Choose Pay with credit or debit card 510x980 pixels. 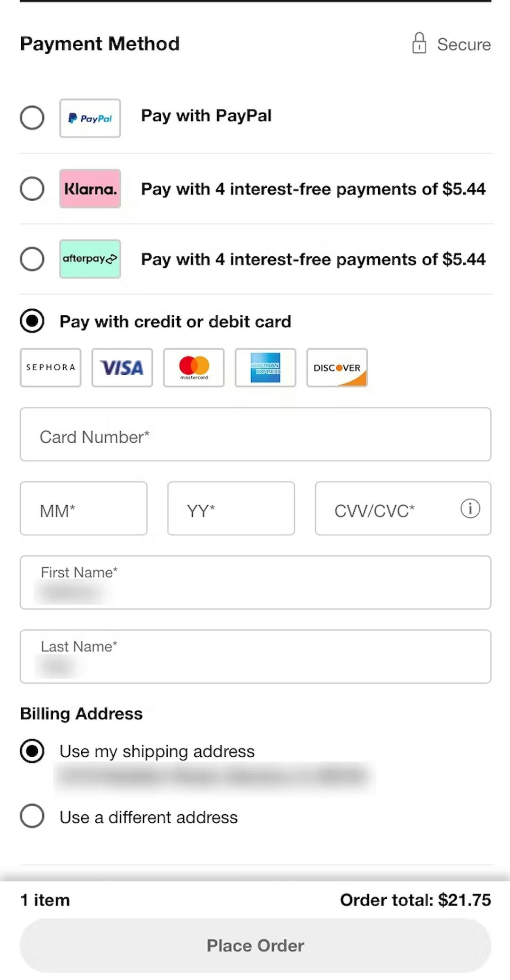(x=32, y=321)
